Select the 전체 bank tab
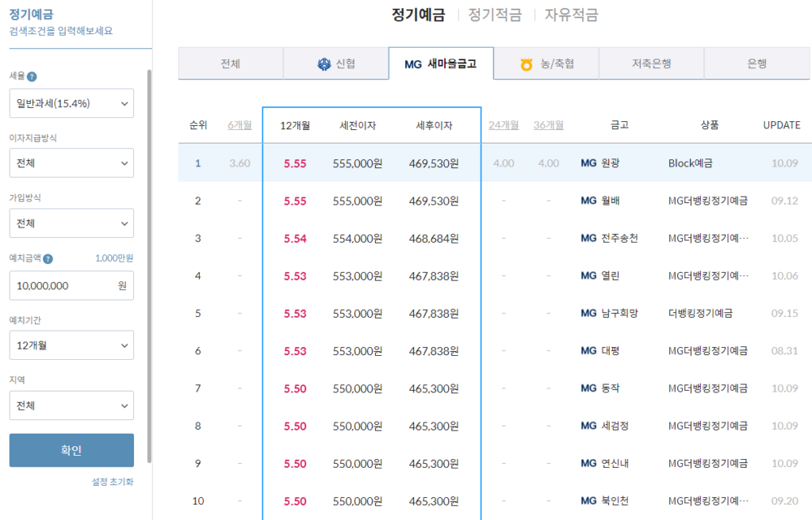Image resolution: width=812 pixels, height=520 pixels. [x=230, y=63]
